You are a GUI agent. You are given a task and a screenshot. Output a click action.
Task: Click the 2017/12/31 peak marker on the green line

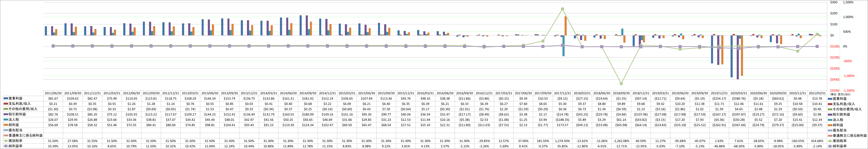(x=562, y=9)
